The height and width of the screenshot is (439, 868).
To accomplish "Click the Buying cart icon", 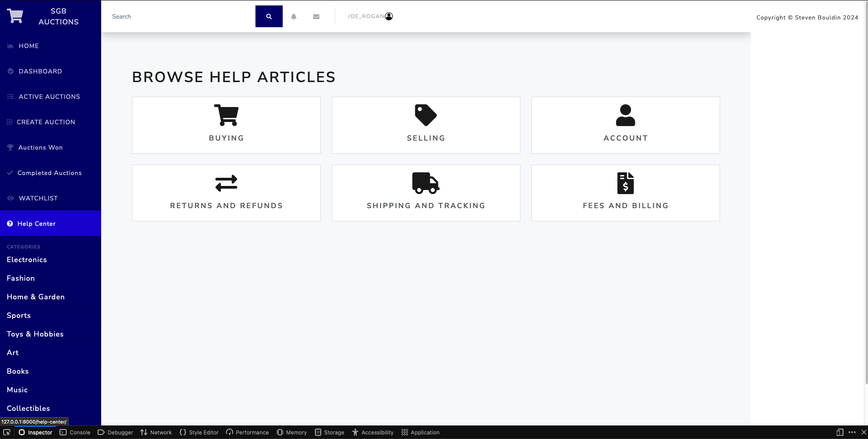I will point(226,115).
